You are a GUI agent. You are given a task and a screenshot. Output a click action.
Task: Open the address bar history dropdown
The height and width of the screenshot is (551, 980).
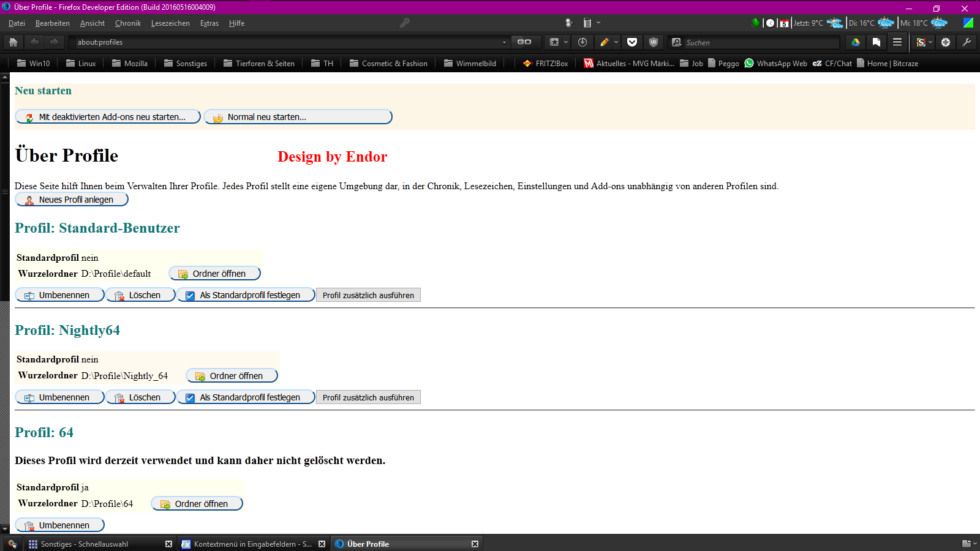pos(504,42)
